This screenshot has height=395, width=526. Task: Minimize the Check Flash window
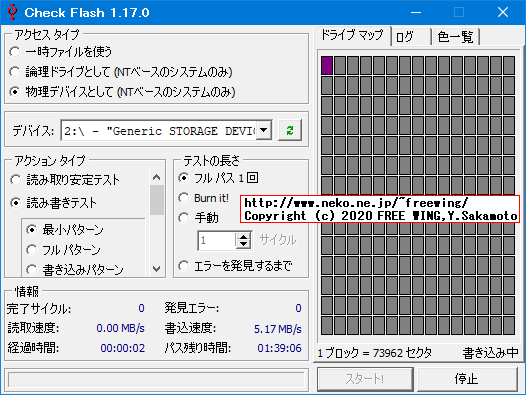coord(416,12)
